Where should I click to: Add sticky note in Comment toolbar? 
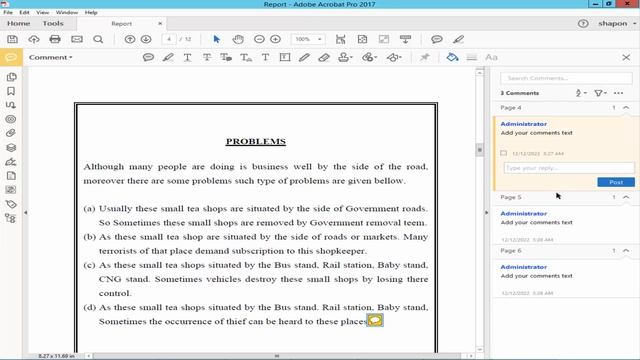coord(148,58)
